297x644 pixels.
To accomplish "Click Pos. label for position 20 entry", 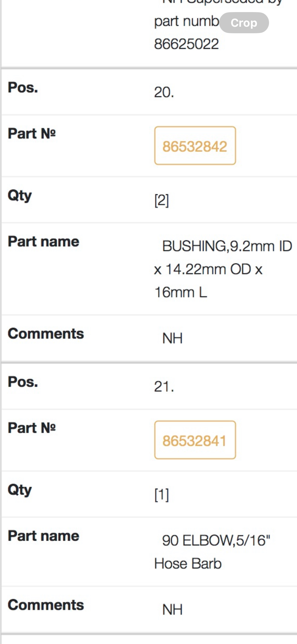I will 23,88.
